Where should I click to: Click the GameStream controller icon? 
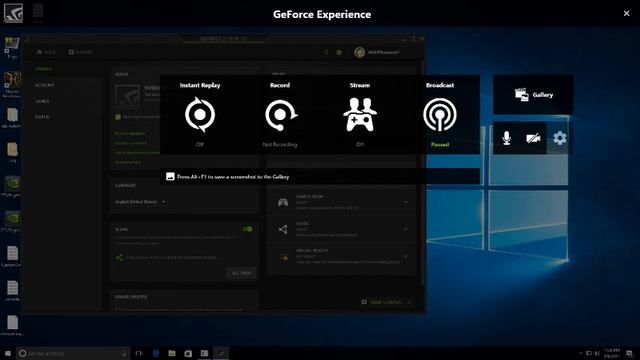[283, 202]
